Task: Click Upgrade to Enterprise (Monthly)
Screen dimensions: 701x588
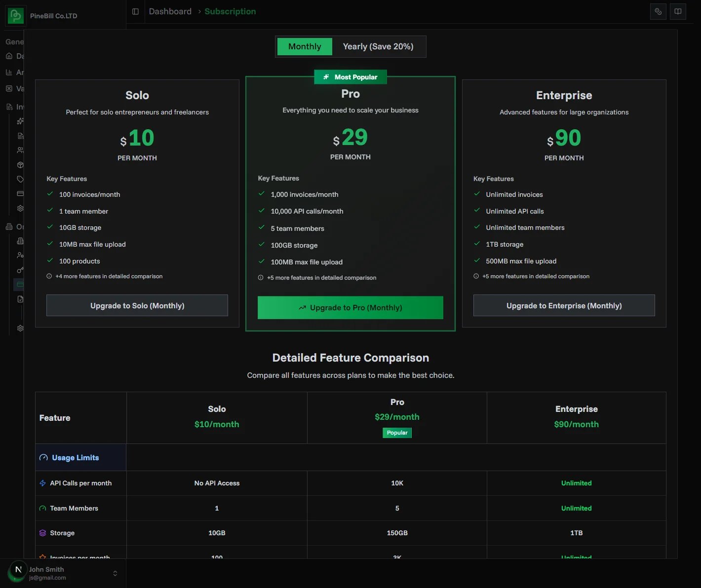Action: (x=564, y=305)
